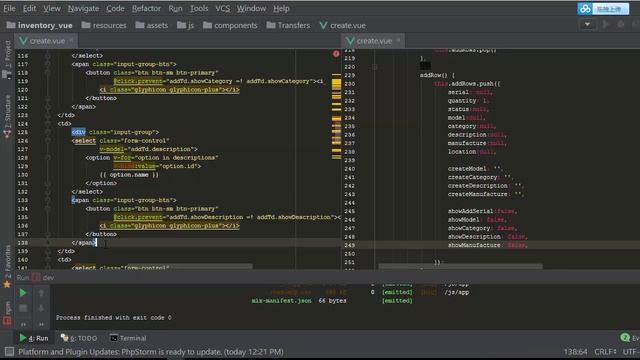The image size is (640, 360).
Task: Toggle the npm tool window
Action: pos(7,313)
